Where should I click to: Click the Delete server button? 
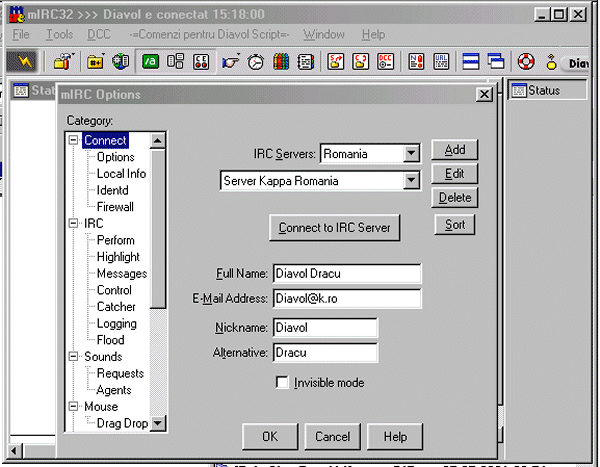455,198
